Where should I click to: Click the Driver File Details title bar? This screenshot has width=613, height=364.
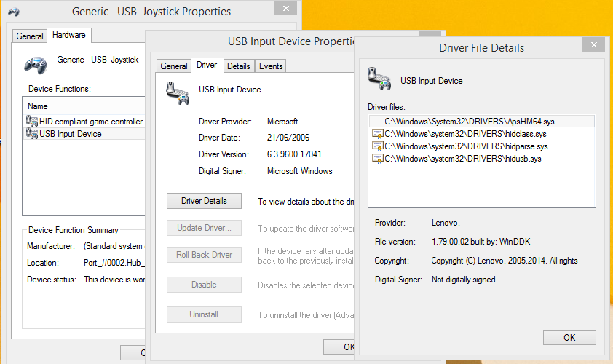[481, 48]
